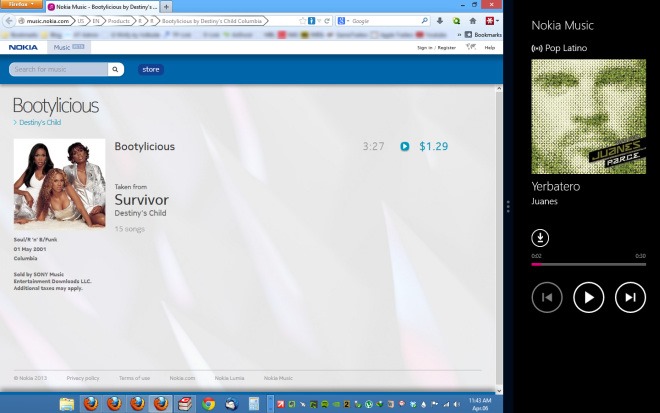Screen dimensions: 660x413
Task: Select the Nokia Music browser tab
Action: click(x=102, y=7)
